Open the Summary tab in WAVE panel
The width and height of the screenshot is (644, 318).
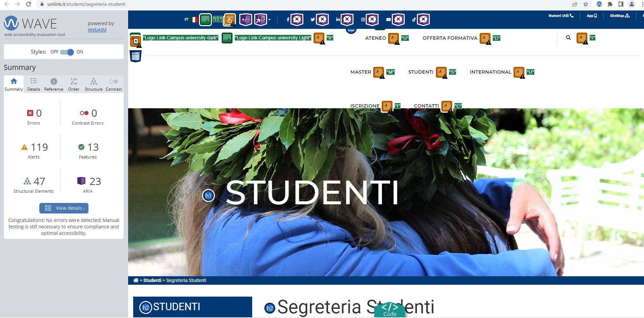point(14,84)
